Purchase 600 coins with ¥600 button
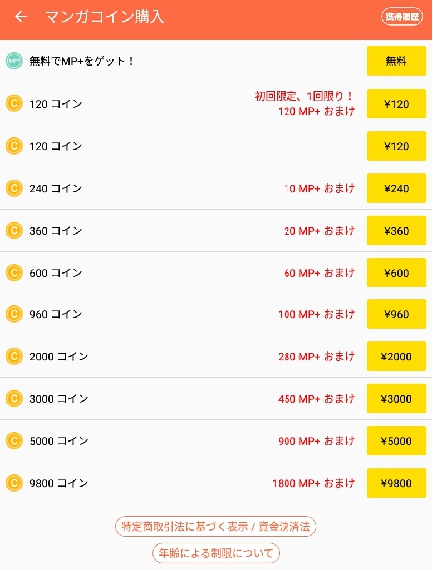The height and width of the screenshot is (571, 433). tap(396, 273)
